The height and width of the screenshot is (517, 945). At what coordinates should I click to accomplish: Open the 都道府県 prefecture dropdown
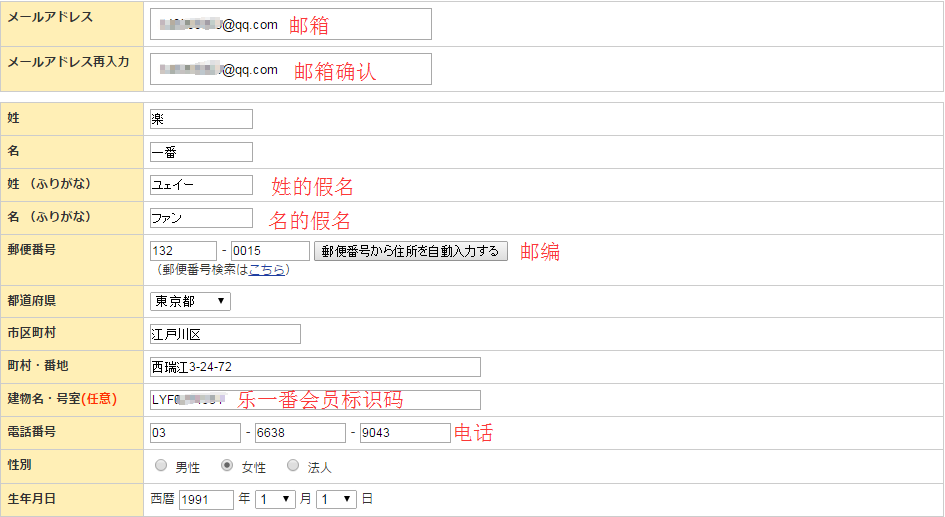(x=190, y=301)
